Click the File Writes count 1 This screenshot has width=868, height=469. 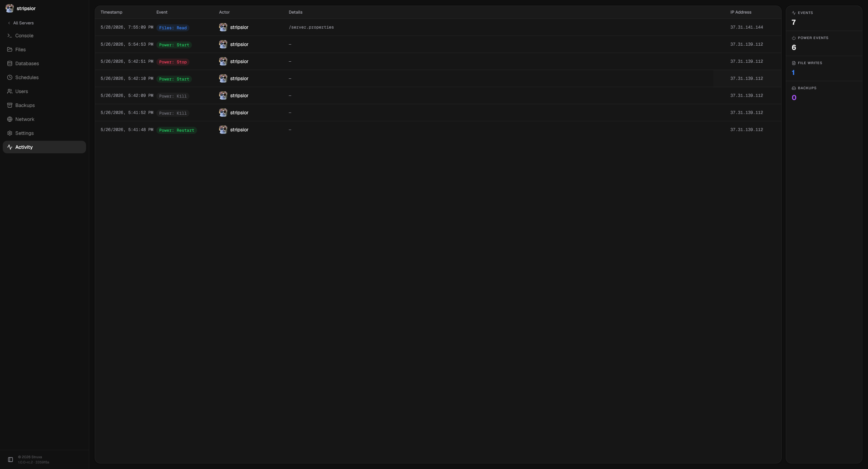(793, 72)
